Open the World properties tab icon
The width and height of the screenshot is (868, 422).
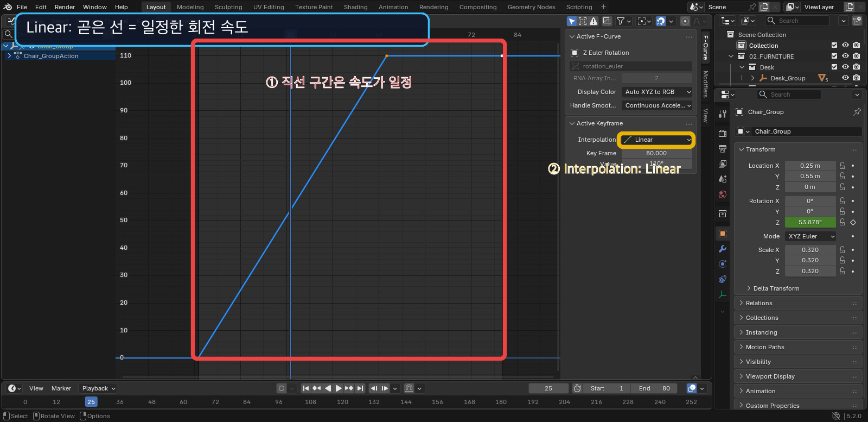coord(723,194)
